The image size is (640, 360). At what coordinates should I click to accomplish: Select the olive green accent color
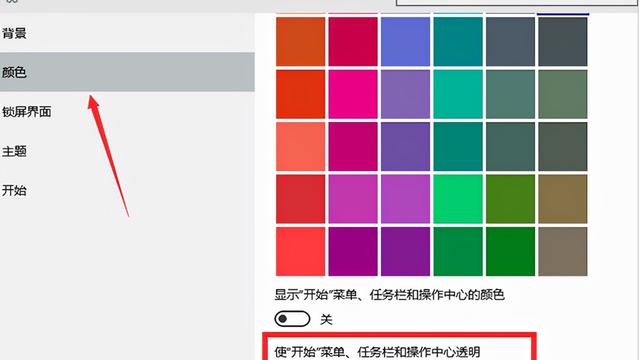coord(510,199)
